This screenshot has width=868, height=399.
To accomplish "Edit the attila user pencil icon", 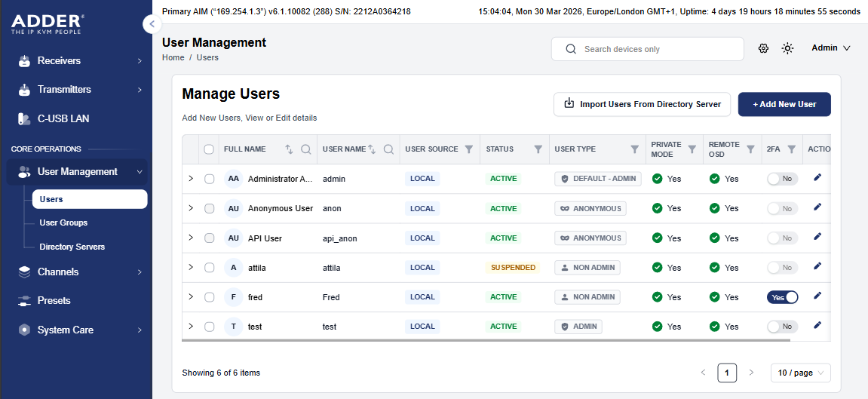I will tap(817, 266).
